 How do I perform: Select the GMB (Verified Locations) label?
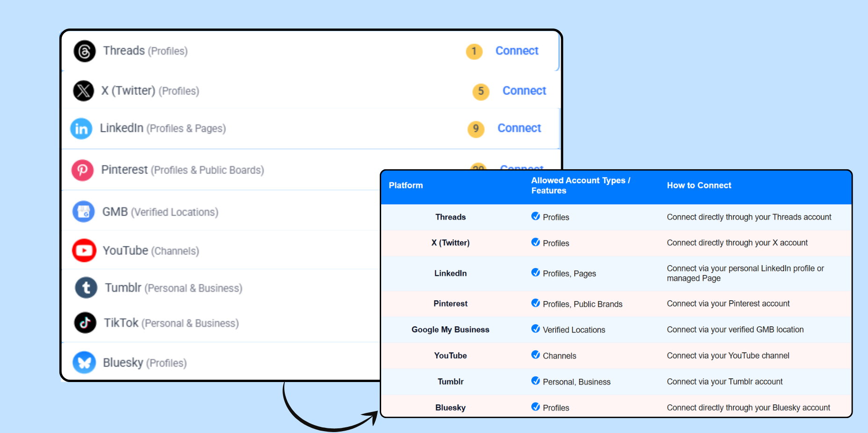coord(160,212)
